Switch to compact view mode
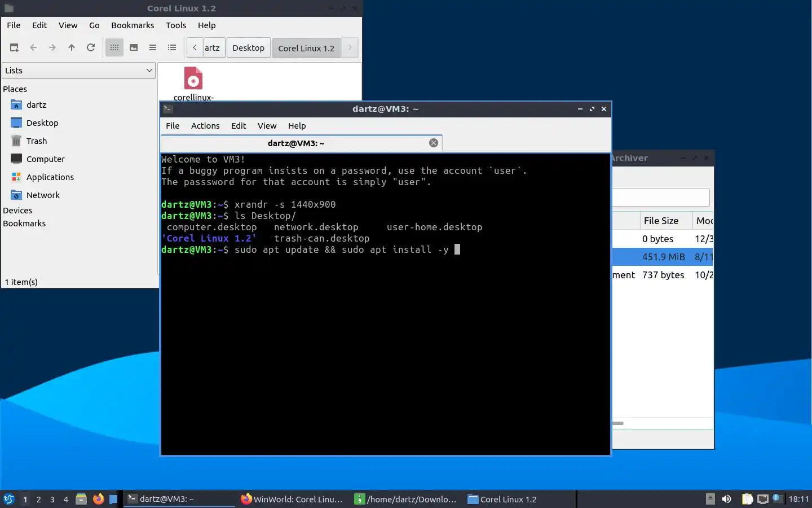The image size is (812, 508). point(153,48)
